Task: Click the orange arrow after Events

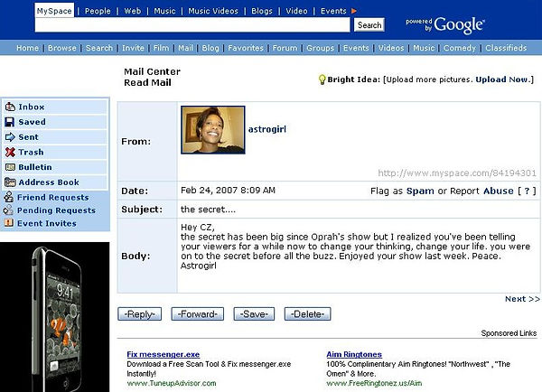Action: pyautogui.click(x=354, y=11)
